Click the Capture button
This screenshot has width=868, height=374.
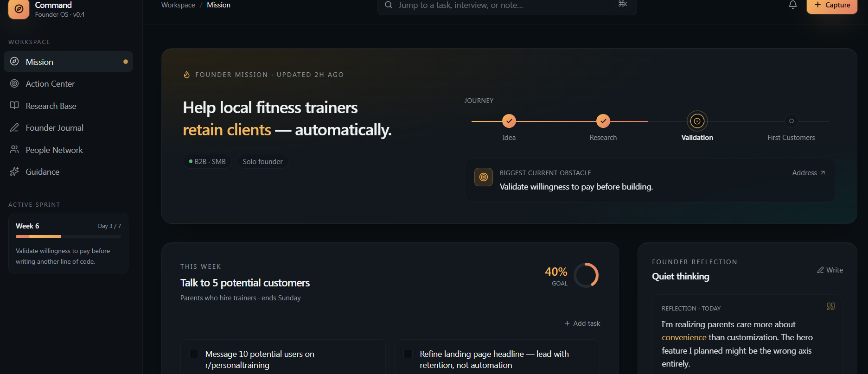pos(832,6)
